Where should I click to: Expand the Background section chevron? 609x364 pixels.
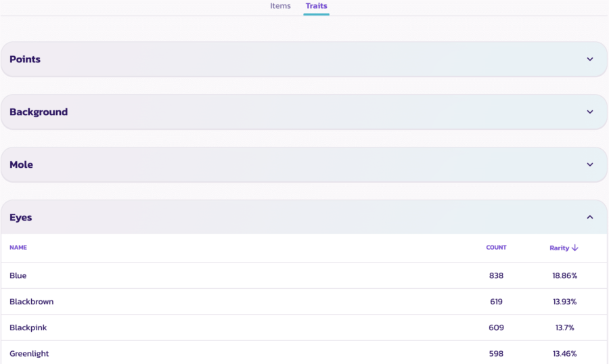point(589,112)
